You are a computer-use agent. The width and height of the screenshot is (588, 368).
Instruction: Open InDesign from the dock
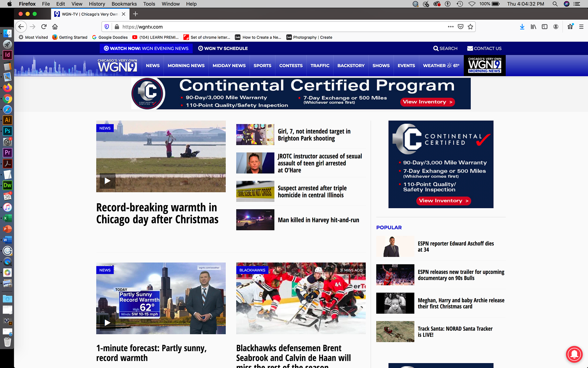tap(7, 55)
